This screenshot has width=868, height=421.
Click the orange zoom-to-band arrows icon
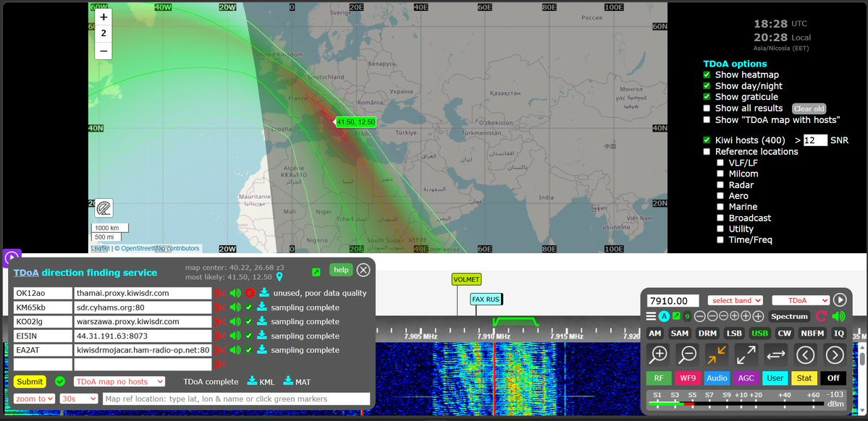tap(717, 354)
